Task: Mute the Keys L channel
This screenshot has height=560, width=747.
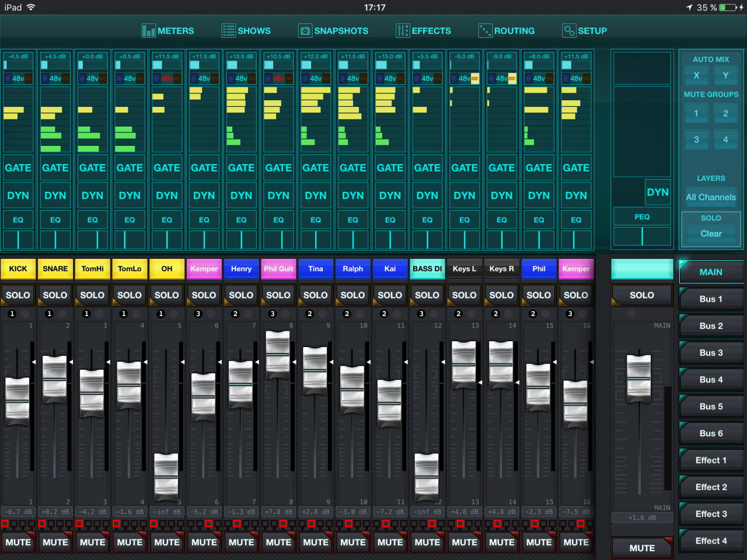Action: pyautogui.click(x=465, y=542)
